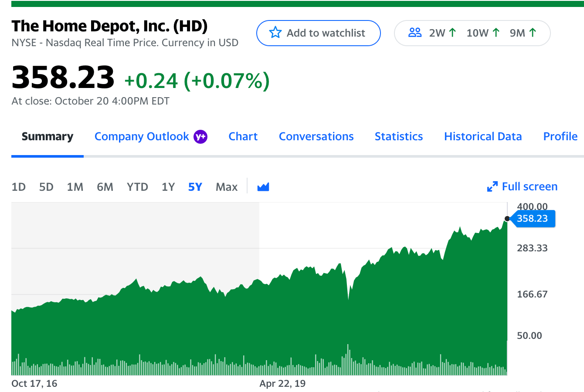Viewport: 584px width, 392px height.
Task: Click the 283.33 axis label
Action: click(532, 248)
